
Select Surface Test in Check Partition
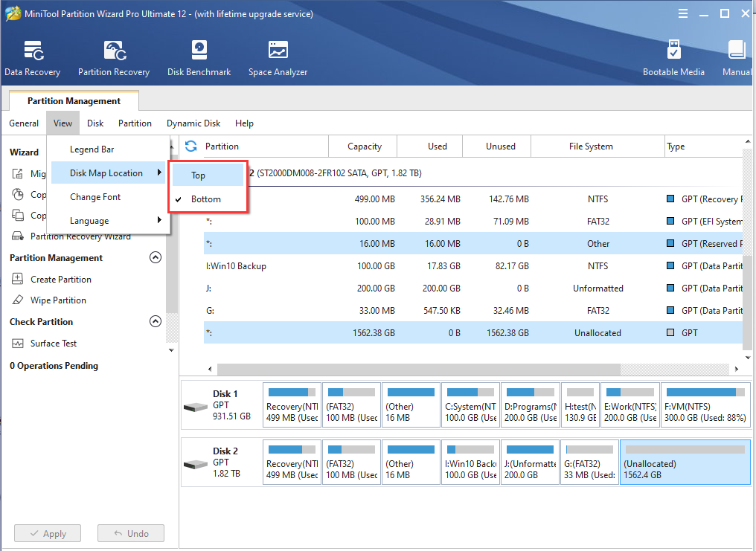(54, 344)
